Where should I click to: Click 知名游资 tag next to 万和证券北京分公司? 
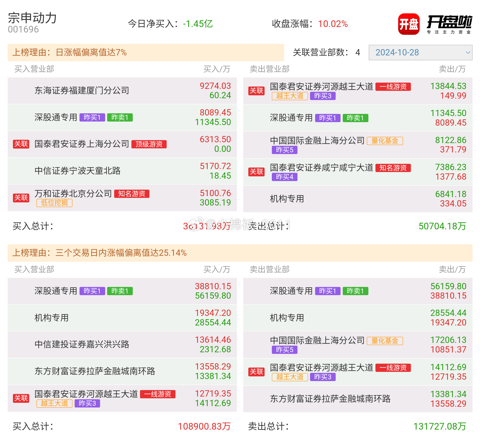point(132,194)
